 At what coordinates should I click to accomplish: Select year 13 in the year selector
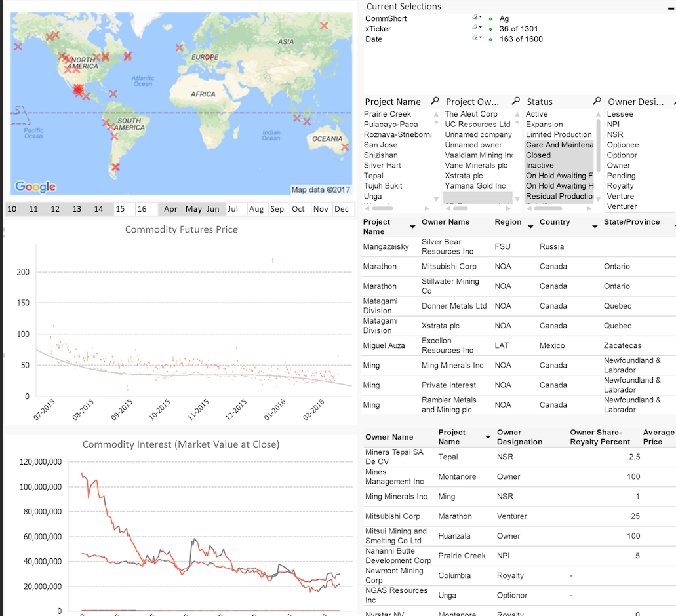[77, 209]
